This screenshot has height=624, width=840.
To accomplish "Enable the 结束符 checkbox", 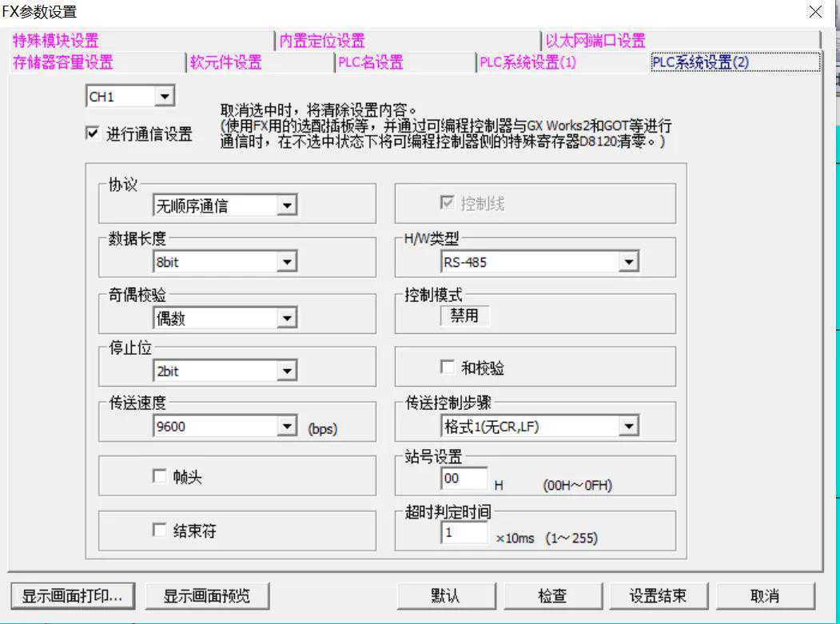I will 158,531.
